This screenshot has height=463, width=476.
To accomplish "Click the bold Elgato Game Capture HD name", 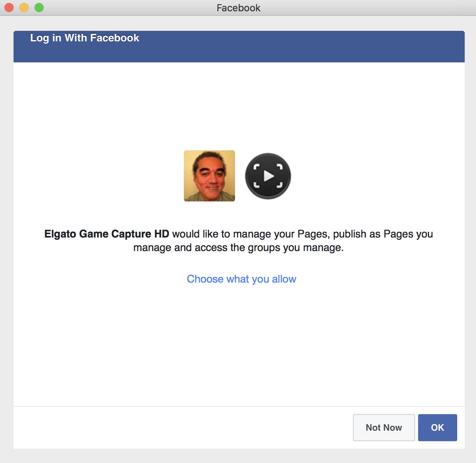I will (x=107, y=234).
